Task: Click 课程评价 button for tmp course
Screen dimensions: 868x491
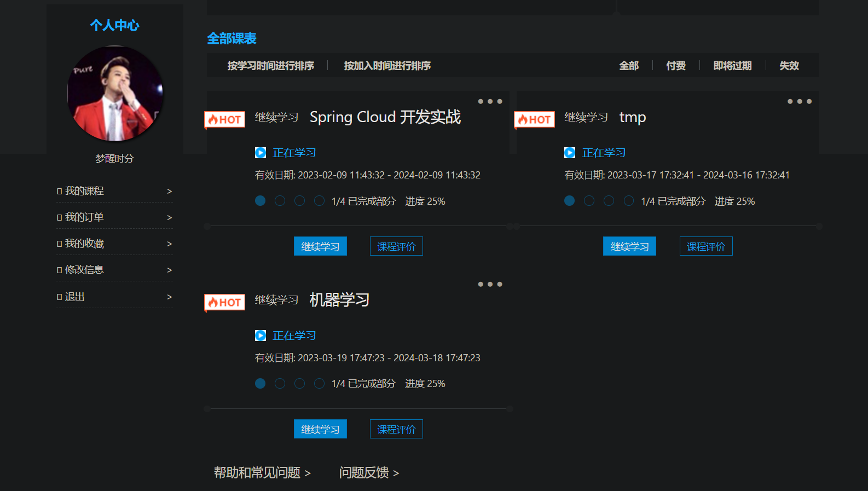Action: coord(706,246)
